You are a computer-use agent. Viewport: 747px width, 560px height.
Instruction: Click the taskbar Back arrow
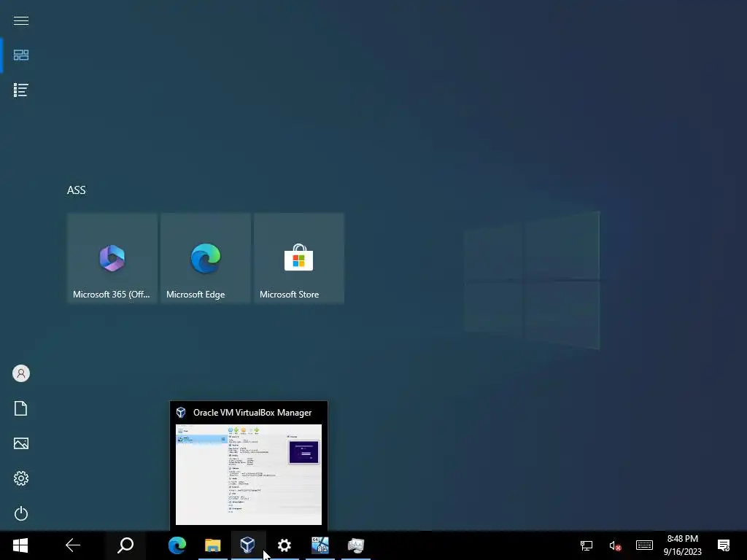point(73,545)
